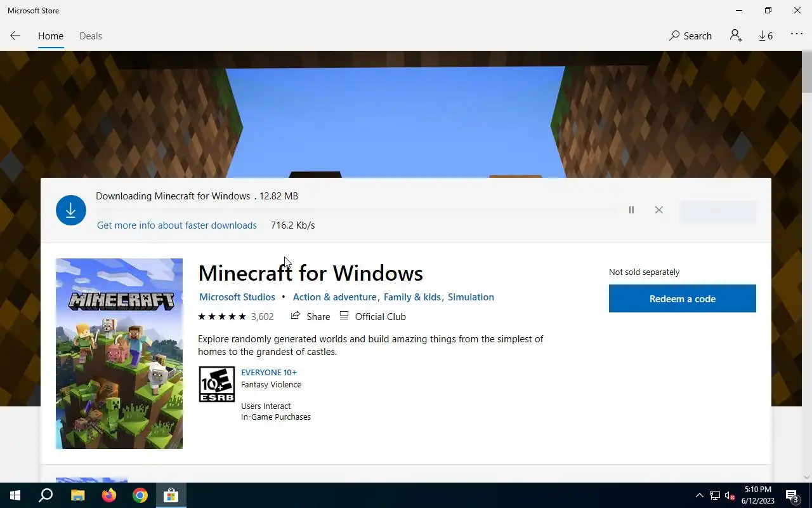The height and width of the screenshot is (508, 812).
Task: Open the account sign-in icon
Action: 736,36
